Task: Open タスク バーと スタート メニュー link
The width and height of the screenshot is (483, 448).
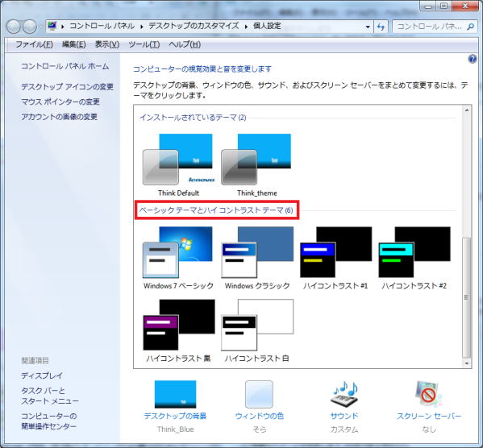Action: pyautogui.click(x=50, y=396)
